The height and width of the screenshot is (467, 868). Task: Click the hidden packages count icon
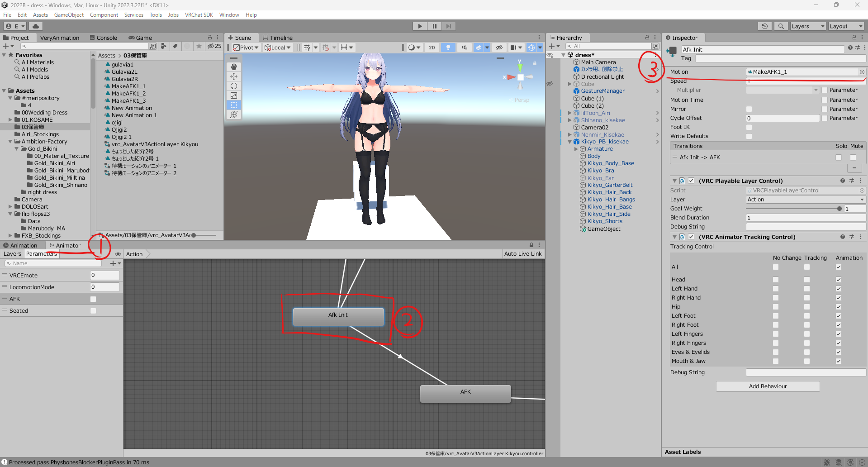pos(214,46)
